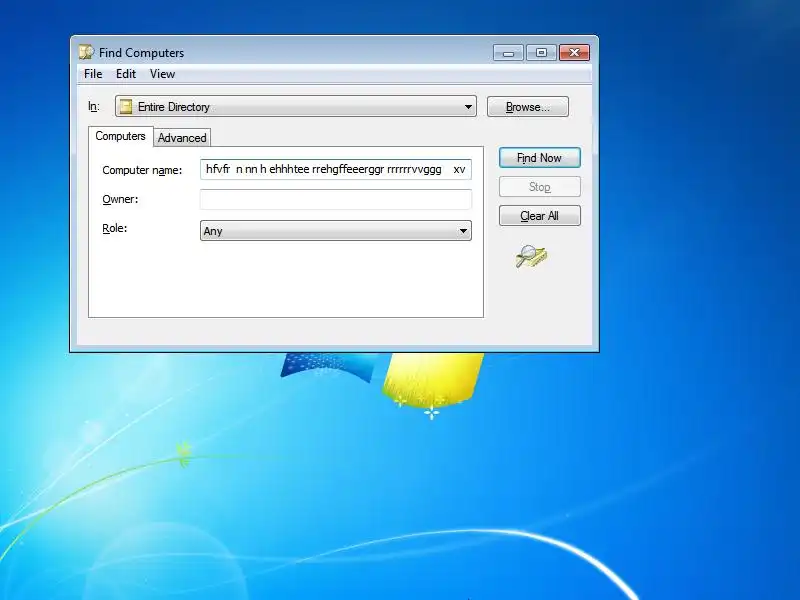
Task: Focus the Computer name text field
Action: point(336,169)
